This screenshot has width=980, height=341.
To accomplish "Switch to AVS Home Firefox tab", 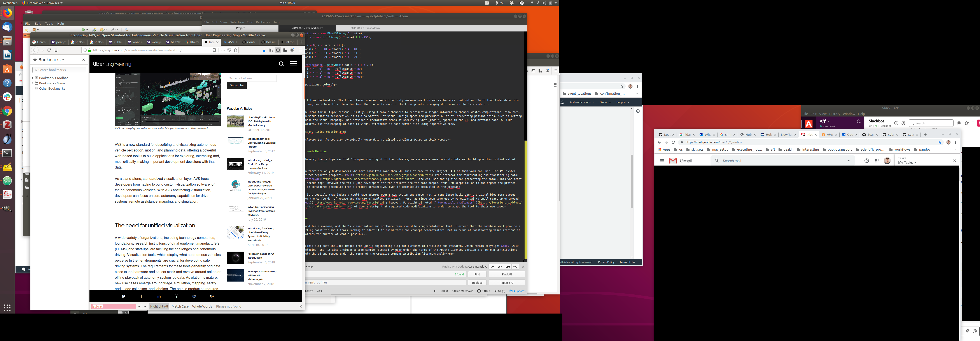I will coord(231,42).
